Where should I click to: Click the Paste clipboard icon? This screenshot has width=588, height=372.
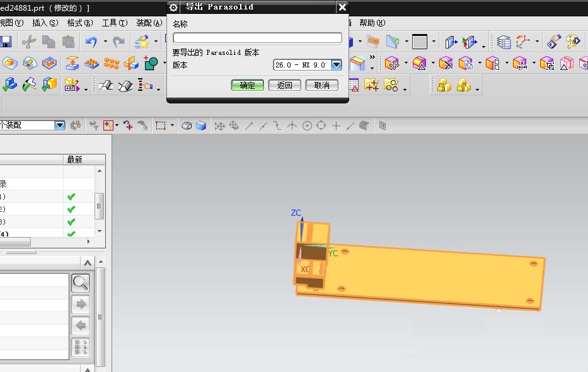[68, 42]
